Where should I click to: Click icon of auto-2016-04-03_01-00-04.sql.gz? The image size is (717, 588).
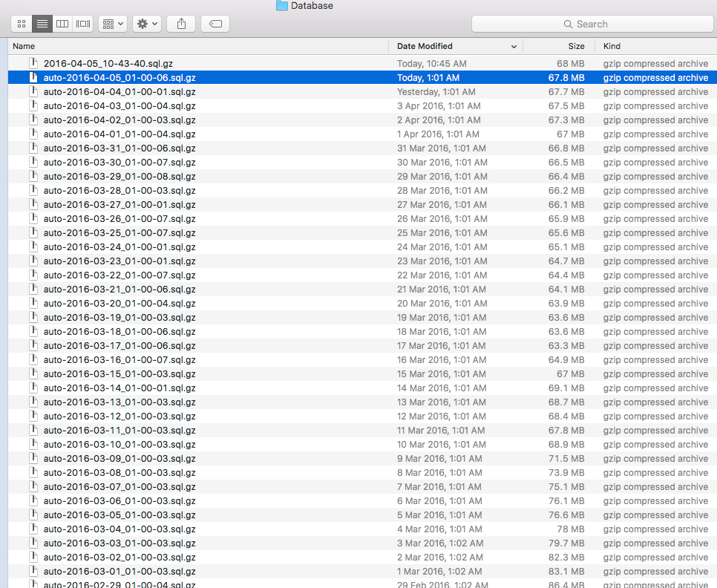[33, 105]
